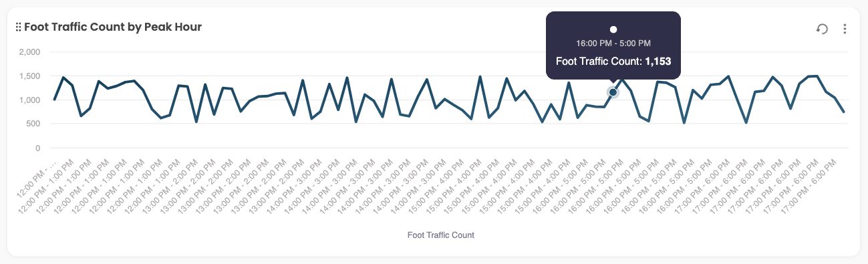
Task: Click the drag handle beside the chart title
Action: pyautogui.click(x=19, y=27)
